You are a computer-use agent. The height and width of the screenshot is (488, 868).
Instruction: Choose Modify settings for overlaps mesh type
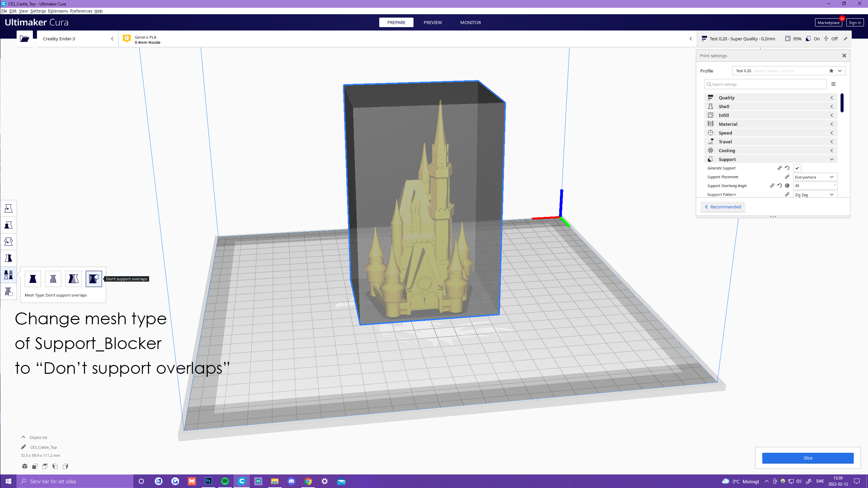point(74,279)
